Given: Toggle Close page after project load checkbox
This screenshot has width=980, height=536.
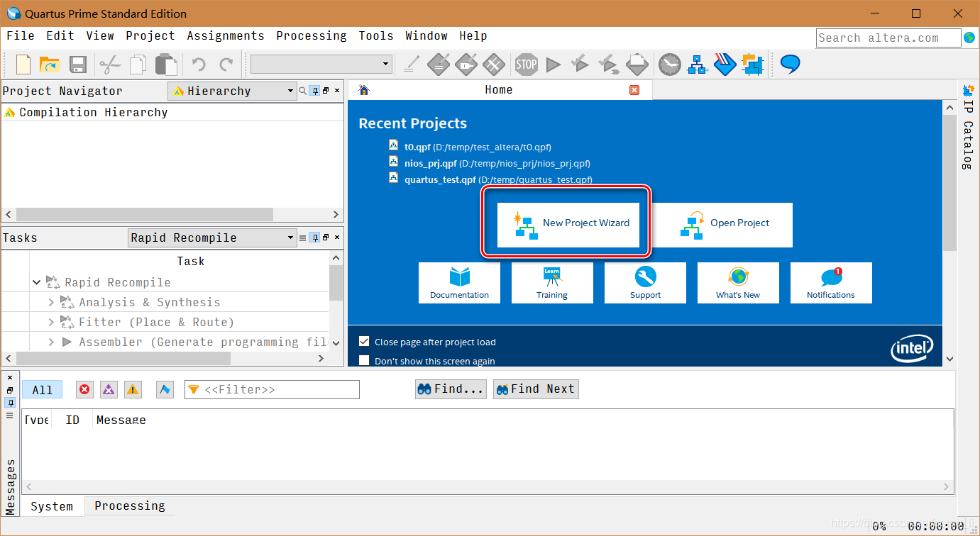Looking at the screenshot, I should click(364, 341).
